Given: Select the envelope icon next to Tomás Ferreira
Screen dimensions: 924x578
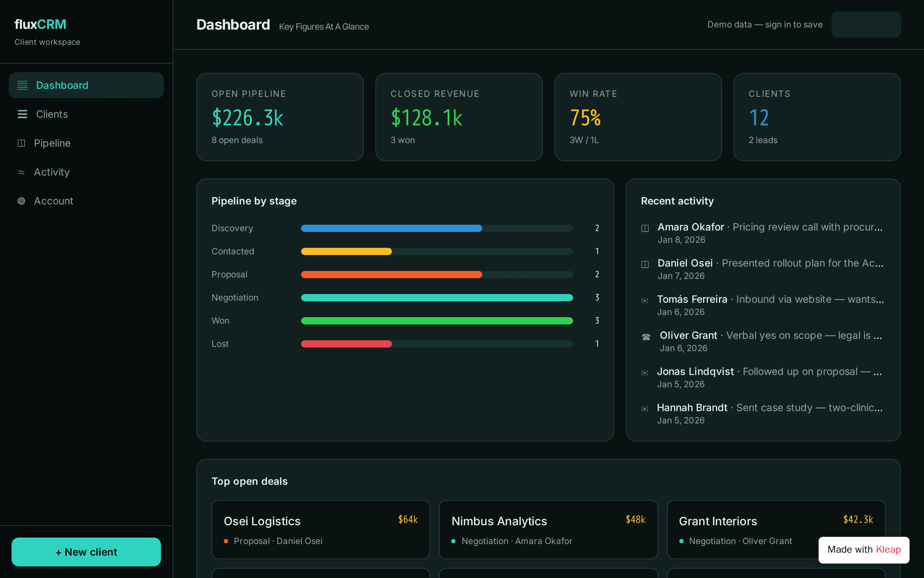Looking at the screenshot, I should pyautogui.click(x=645, y=301).
